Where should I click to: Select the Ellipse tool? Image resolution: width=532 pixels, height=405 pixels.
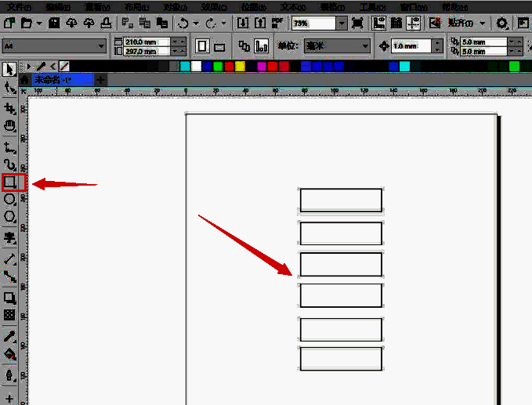pos(9,200)
